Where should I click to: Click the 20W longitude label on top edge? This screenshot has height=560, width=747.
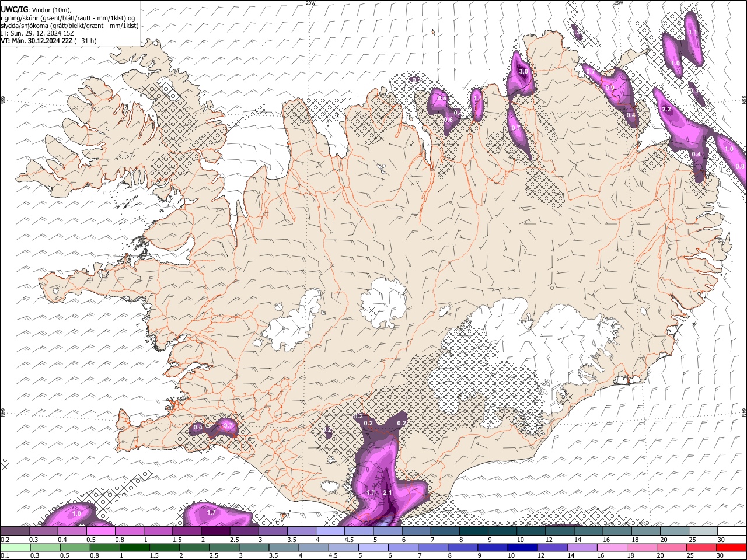[x=310, y=3]
